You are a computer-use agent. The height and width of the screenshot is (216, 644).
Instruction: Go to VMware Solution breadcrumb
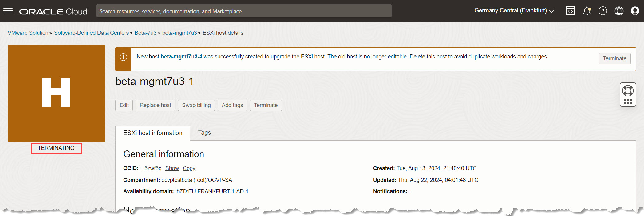pos(28,33)
